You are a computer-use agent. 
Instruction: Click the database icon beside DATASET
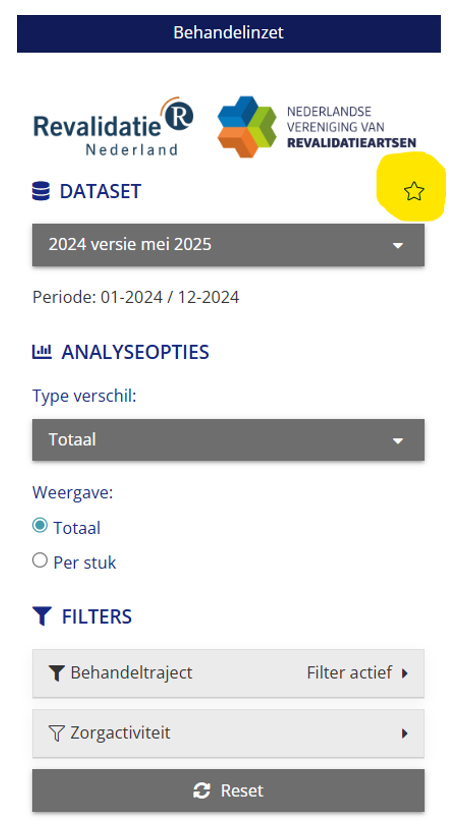coord(41,191)
